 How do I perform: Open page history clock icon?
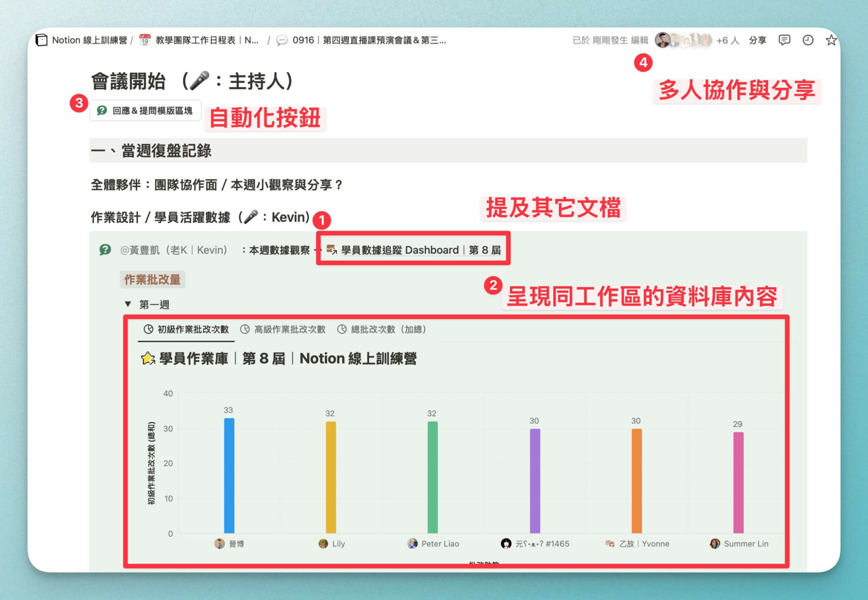(808, 40)
